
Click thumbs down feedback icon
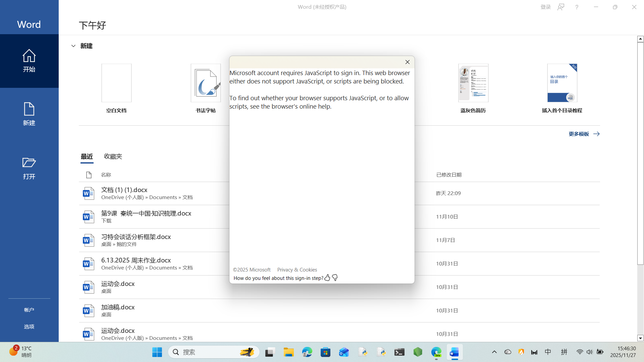click(x=335, y=278)
